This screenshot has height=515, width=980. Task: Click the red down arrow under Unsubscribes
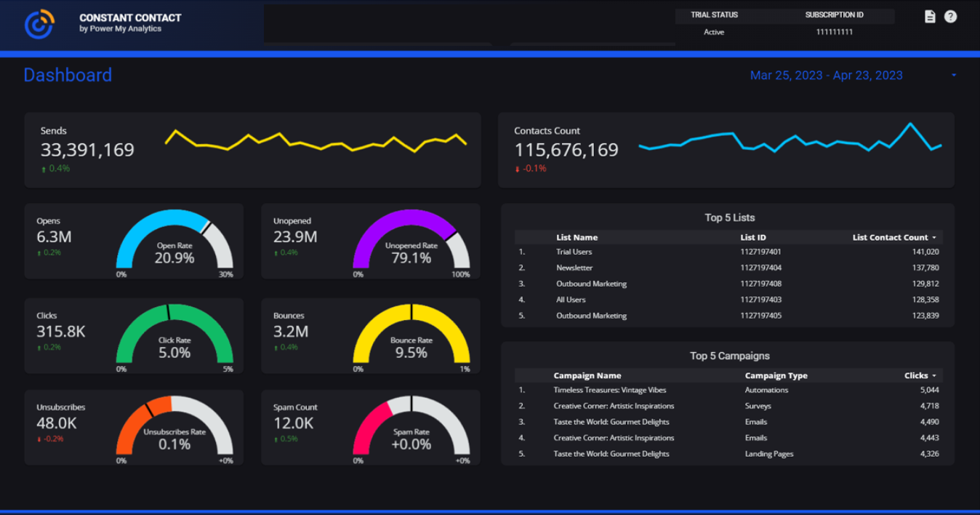pyautogui.click(x=39, y=439)
